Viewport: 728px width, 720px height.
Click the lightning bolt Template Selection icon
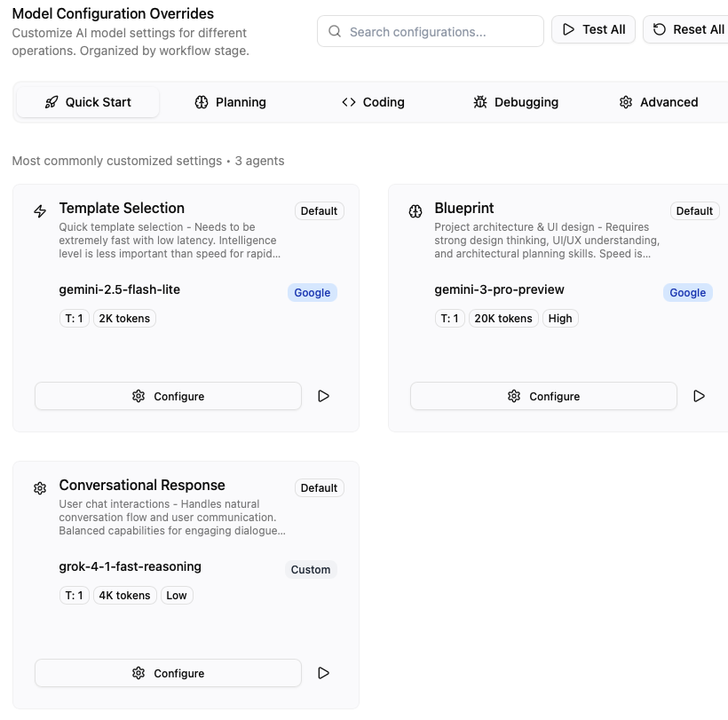tap(40, 211)
